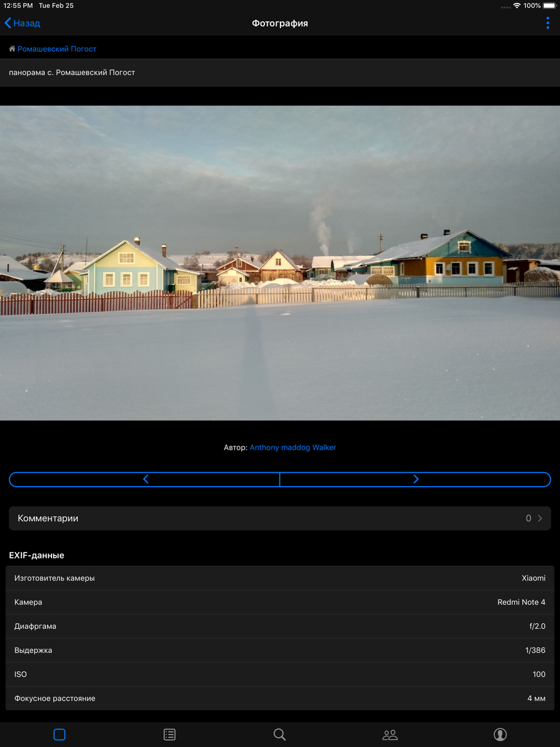Tap the Фокусное расстояние label
This screenshot has height=747, width=560.
point(55,698)
